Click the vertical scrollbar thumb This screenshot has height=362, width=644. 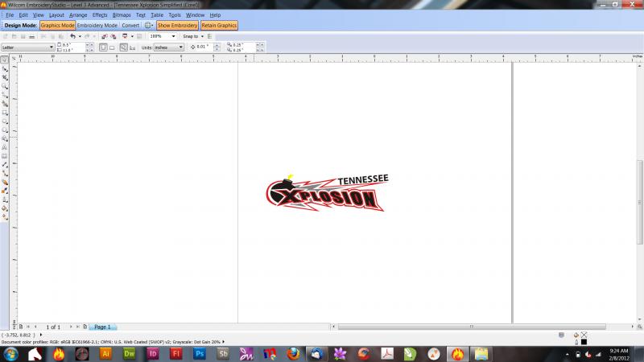click(x=640, y=202)
